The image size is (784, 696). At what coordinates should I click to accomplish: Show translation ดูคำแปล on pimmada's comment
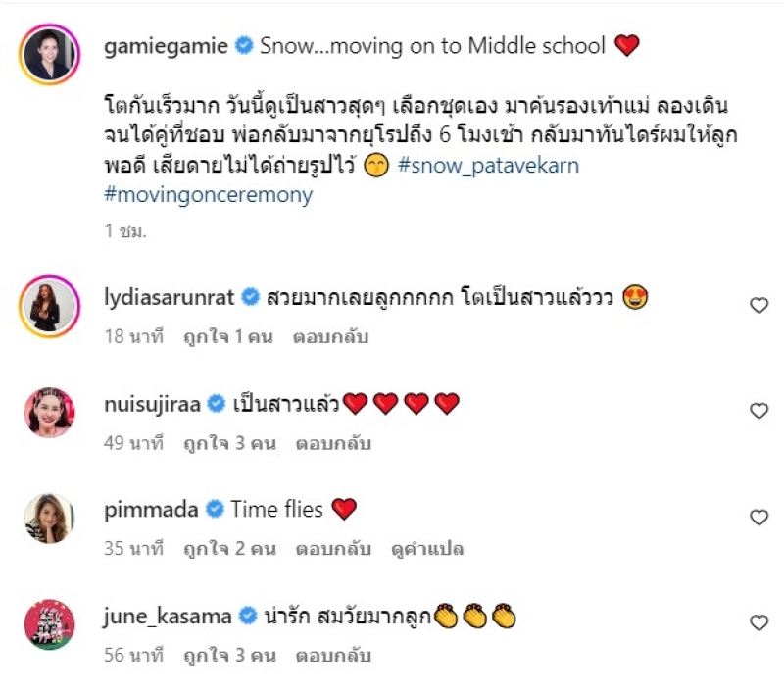click(x=427, y=549)
